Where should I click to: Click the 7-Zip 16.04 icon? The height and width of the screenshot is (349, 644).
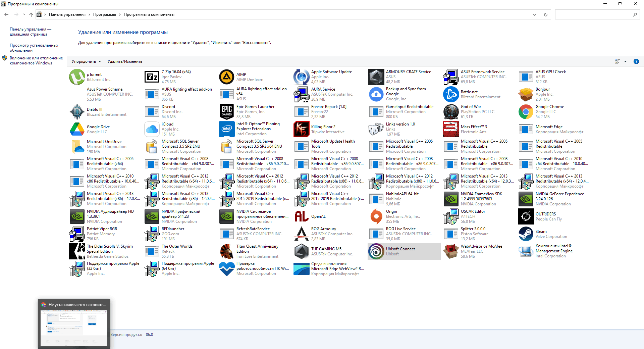click(x=152, y=77)
